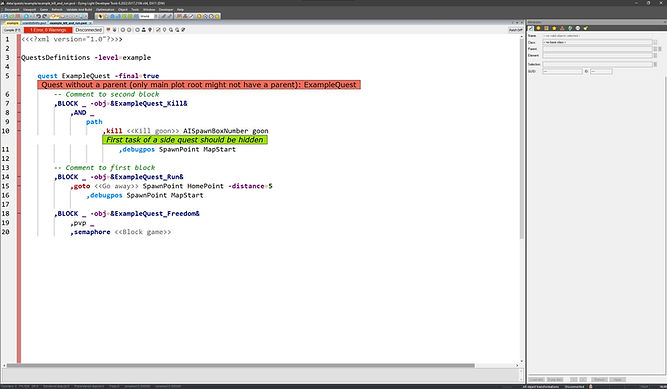The width and height of the screenshot is (667, 389).
Task: Collapse the QuestsDefinitions node on line 3
Action: 19,57
